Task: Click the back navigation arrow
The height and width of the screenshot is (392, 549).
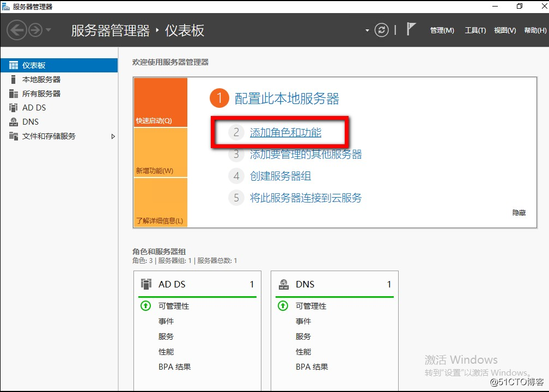Action: 17,30
